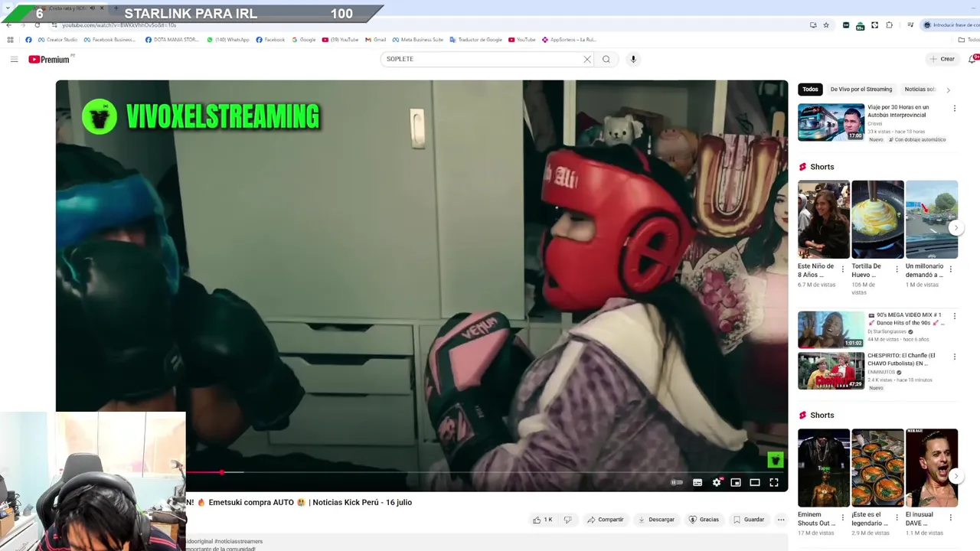Open the El inusual DAVE short
The height and width of the screenshot is (551, 980).
pyautogui.click(x=931, y=468)
